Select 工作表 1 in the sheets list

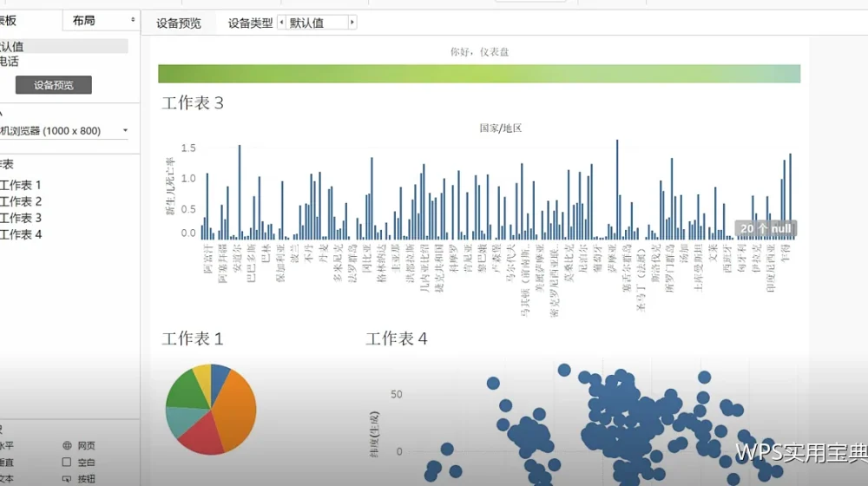pyautogui.click(x=21, y=184)
